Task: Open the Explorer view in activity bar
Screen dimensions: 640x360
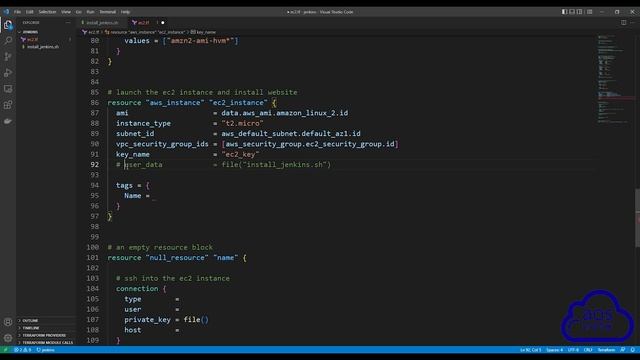Action: tap(8, 25)
